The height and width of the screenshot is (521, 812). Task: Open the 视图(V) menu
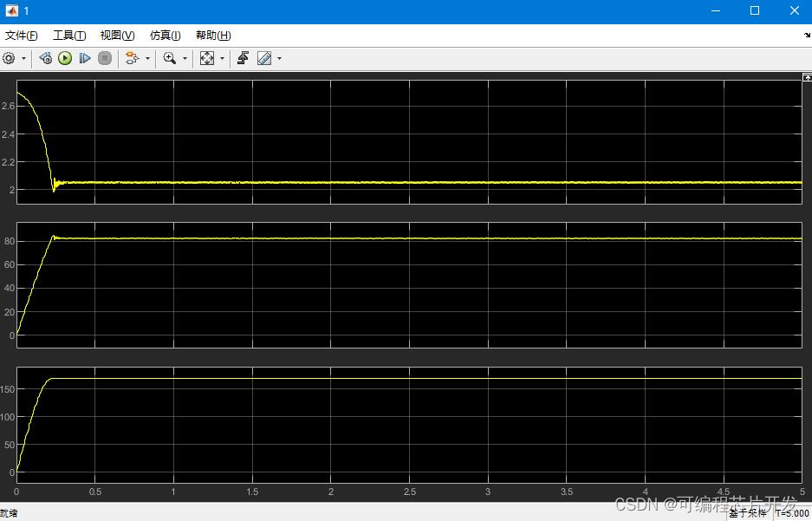[118, 36]
